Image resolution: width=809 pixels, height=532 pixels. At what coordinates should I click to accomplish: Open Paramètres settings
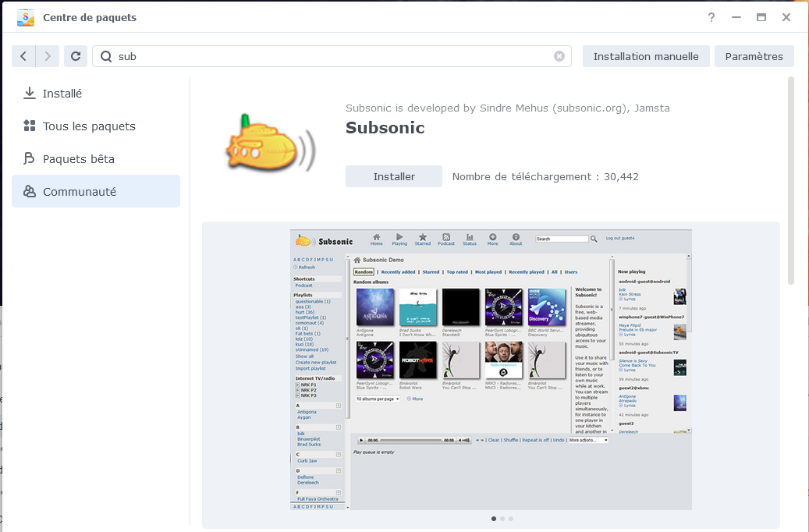point(754,56)
